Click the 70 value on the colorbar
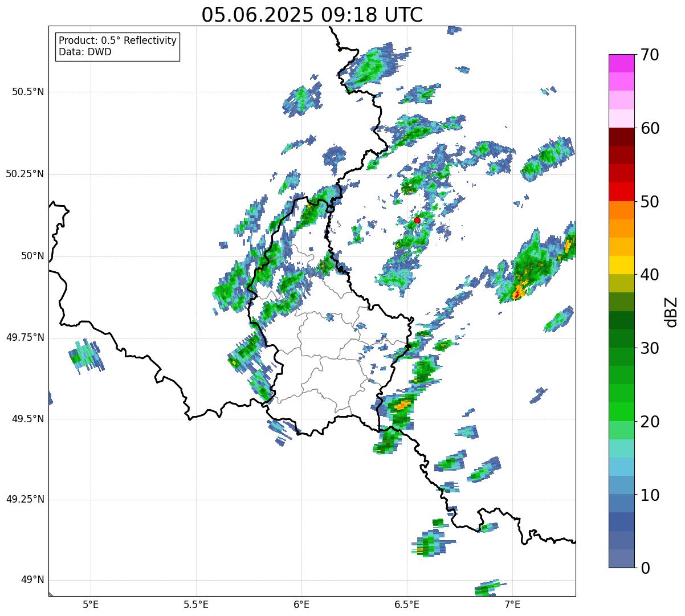This screenshot has width=685, height=616. click(x=649, y=55)
